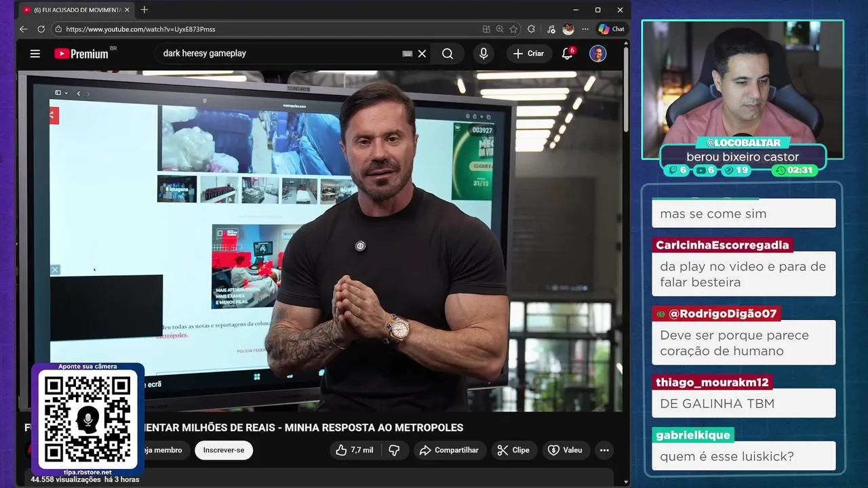View site information lock icon

coord(58,29)
